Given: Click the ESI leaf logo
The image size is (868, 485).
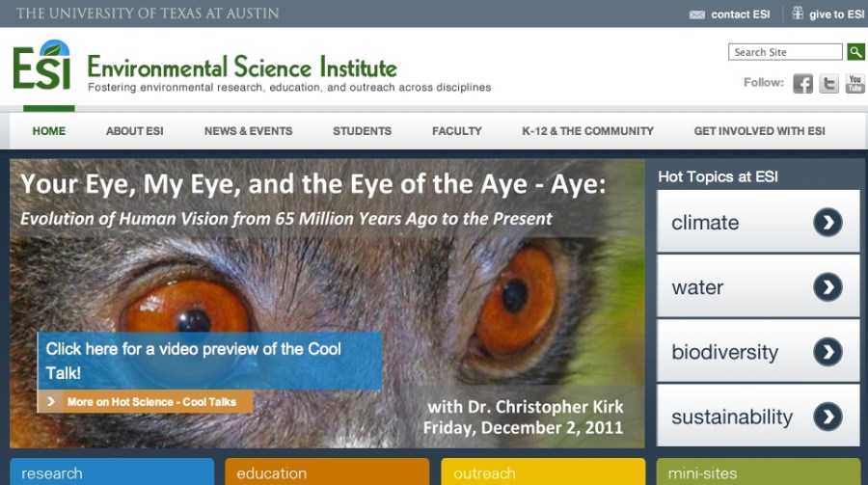Looking at the screenshot, I should click(41, 67).
